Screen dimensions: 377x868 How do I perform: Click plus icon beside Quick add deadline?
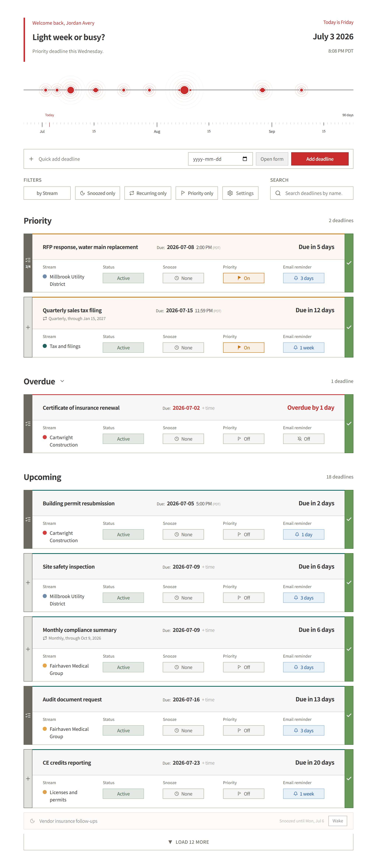(x=31, y=159)
